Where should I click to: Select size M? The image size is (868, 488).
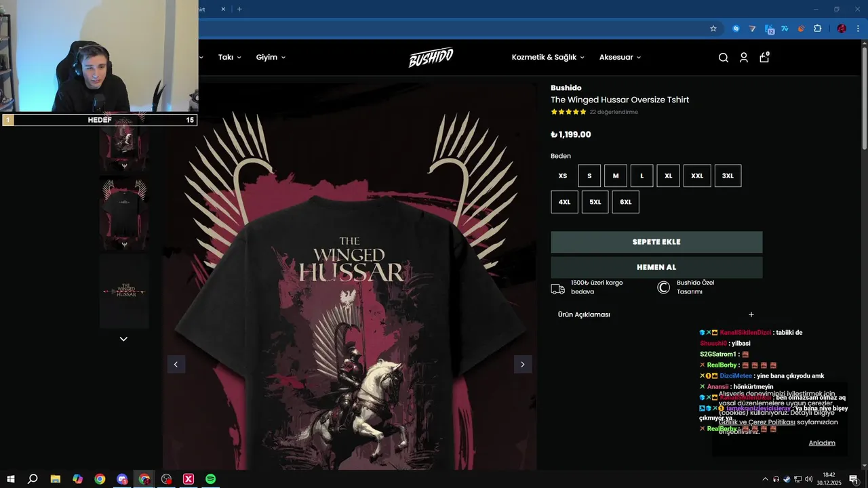tap(616, 176)
